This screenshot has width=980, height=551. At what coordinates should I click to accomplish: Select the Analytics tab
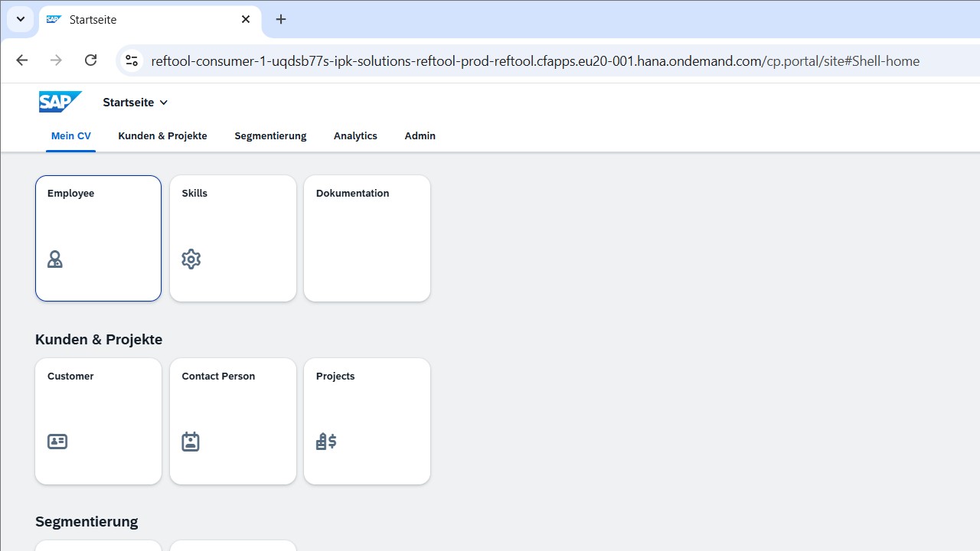coord(355,135)
